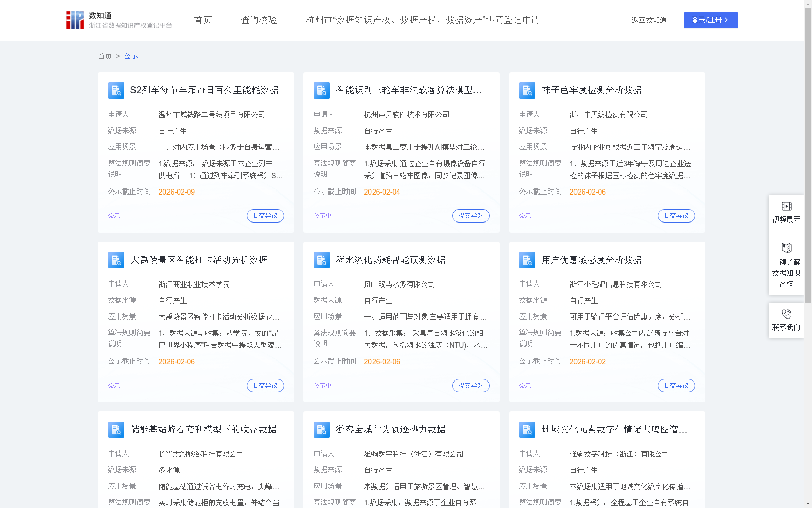The height and width of the screenshot is (508, 812).
Task: Click the 一键了解数据知识产权 book icon
Action: click(x=787, y=248)
